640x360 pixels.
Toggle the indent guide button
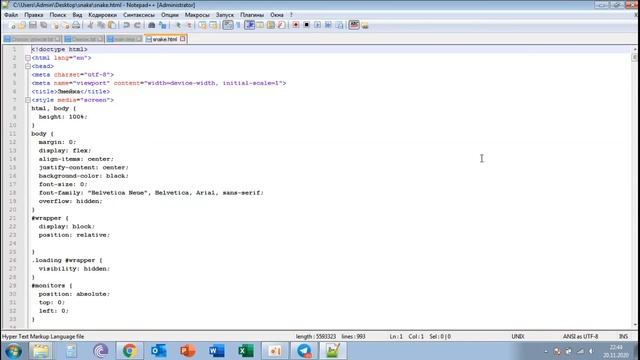tap(249, 25)
